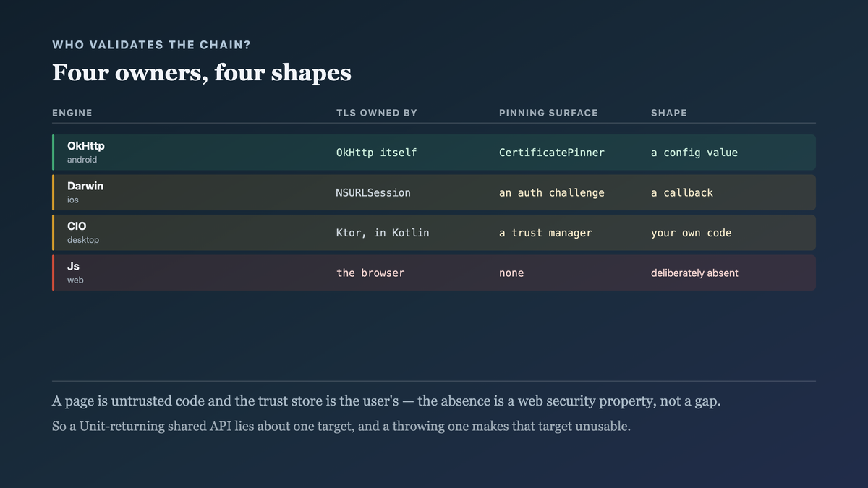
Task: Click the 'your own code' cell
Action: 692,233
